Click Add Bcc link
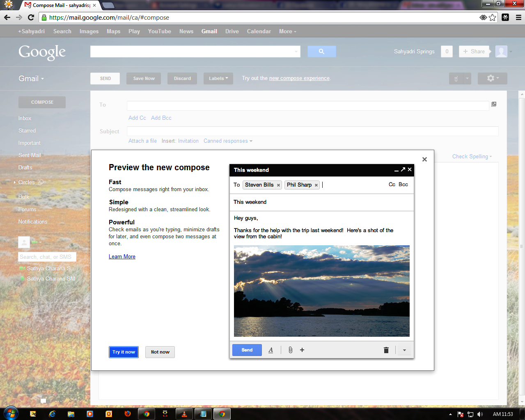This screenshot has height=420, width=525. point(161,118)
